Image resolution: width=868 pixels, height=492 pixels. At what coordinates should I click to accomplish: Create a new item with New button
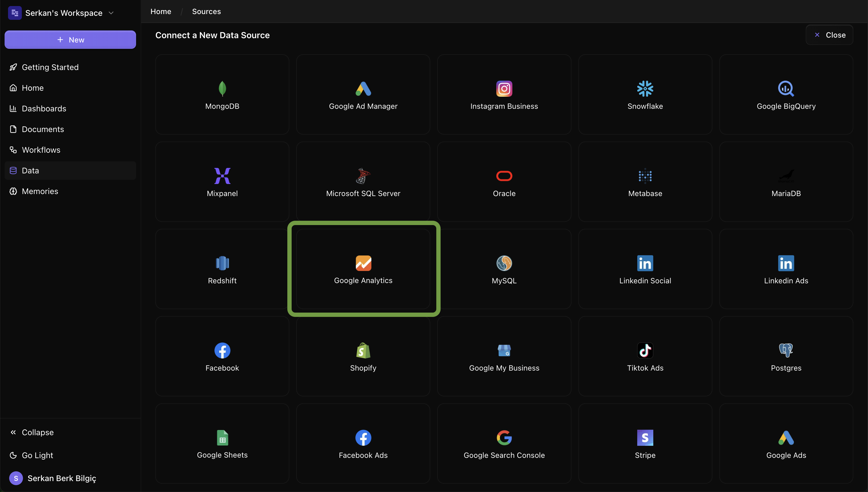tap(70, 40)
